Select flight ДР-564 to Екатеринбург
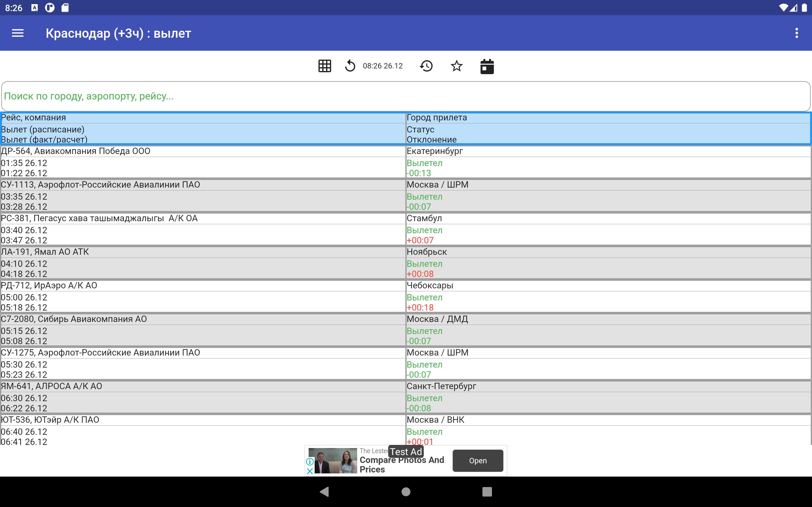The width and height of the screenshot is (812, 507). tap(203, 162)
